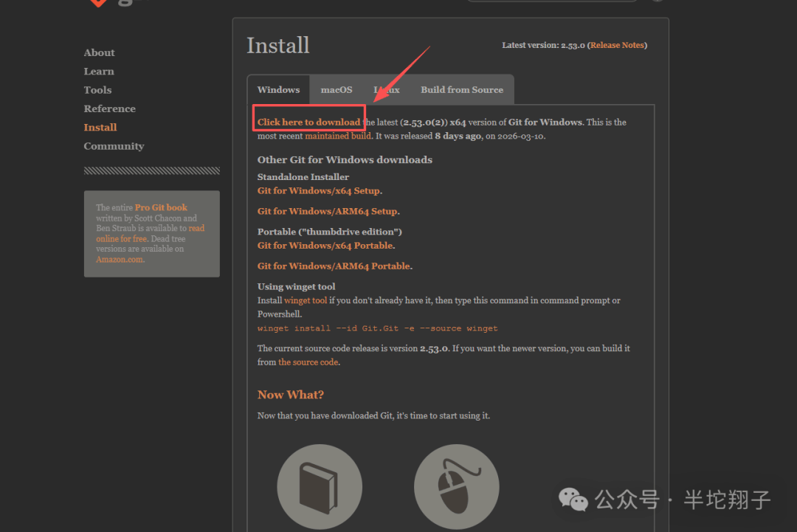This screenshot has width=797, height=532.
Task: Click the 'Now What?' heading
Action: 290,395
